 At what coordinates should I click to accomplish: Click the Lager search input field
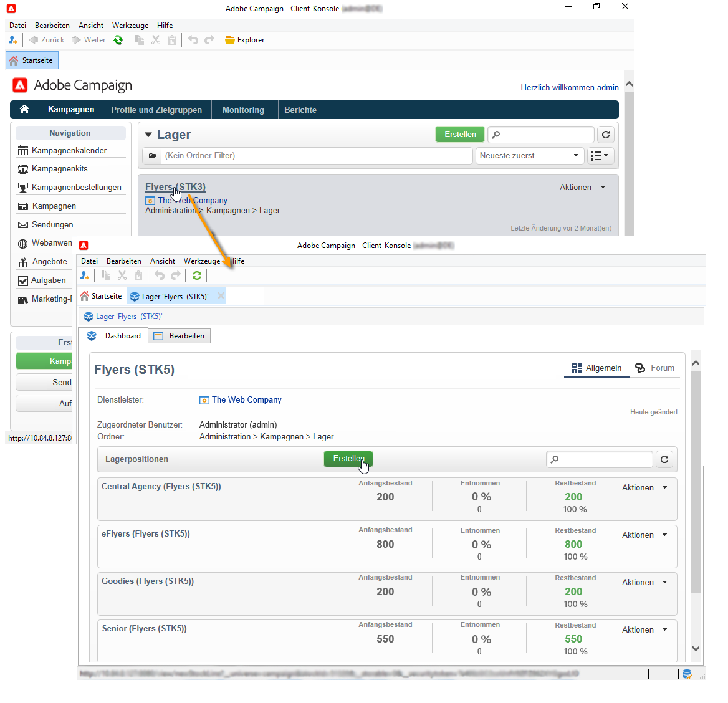coord(541,135)
